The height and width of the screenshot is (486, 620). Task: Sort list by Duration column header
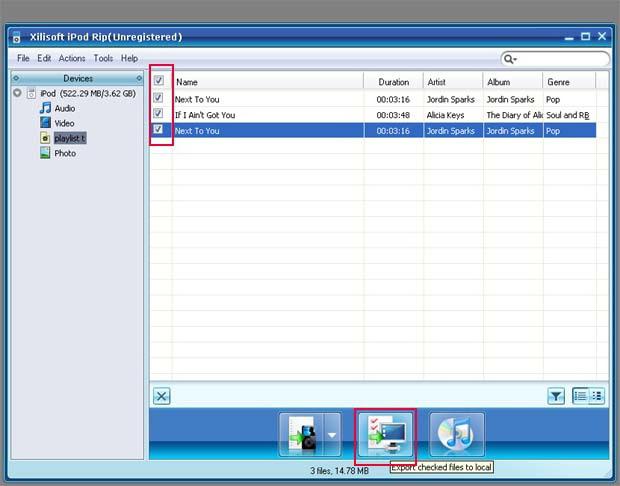[394, 82]
